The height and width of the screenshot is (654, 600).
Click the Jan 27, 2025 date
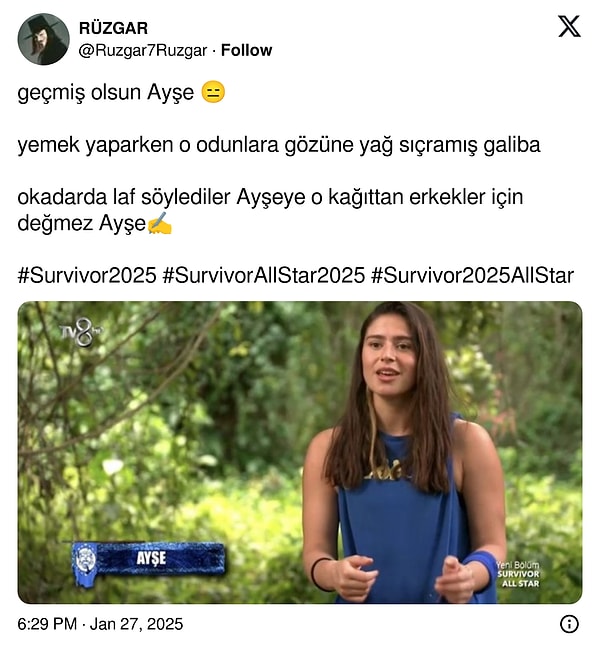(x=136, y=624)
